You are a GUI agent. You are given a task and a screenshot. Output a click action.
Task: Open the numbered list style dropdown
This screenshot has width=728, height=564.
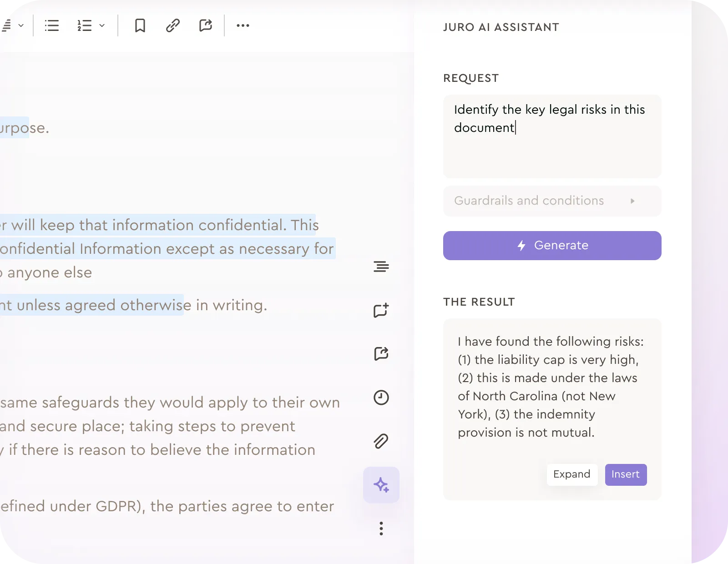pyautogui.click(x=102, y=25)
